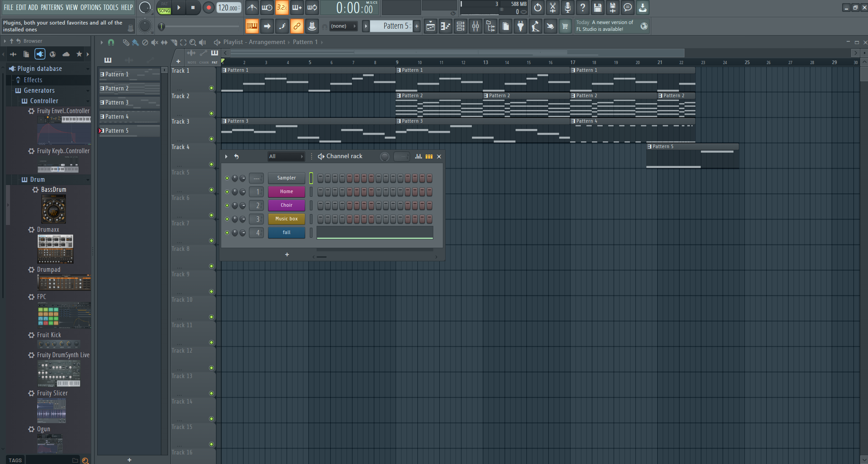The height and width of the screenshot is (464, 868).
Task: Select the Paint brush tool in Playlist
Action: [x=135, y=42]
